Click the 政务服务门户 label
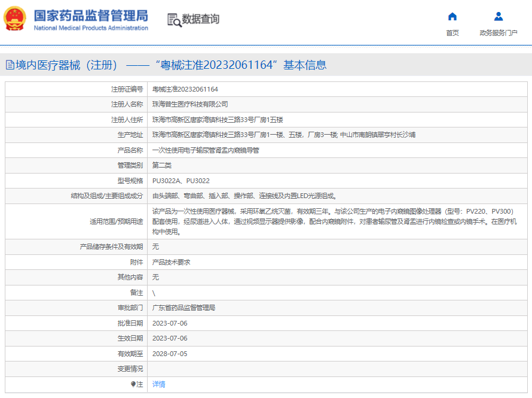The height and width of the screenshot is (398, 532). click(x=499, y=33)
